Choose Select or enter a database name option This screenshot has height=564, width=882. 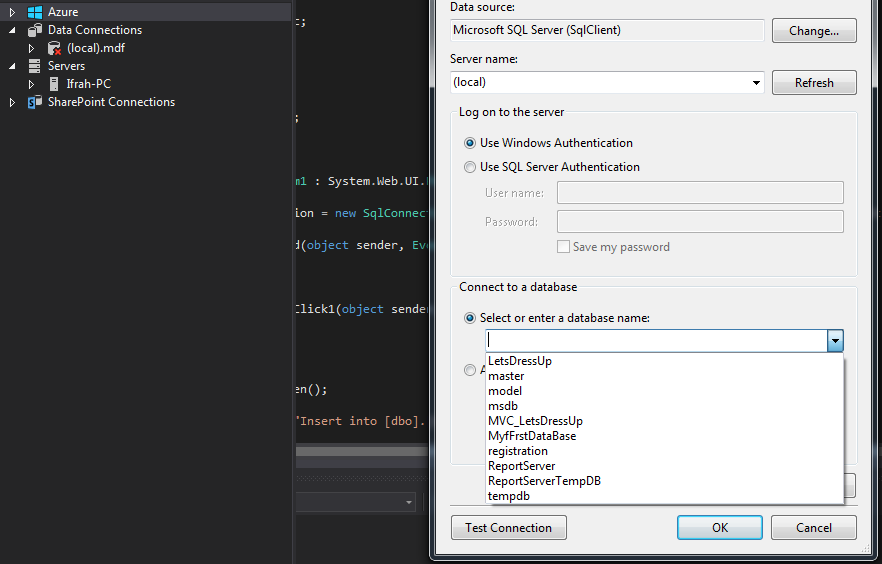point(470,318)
